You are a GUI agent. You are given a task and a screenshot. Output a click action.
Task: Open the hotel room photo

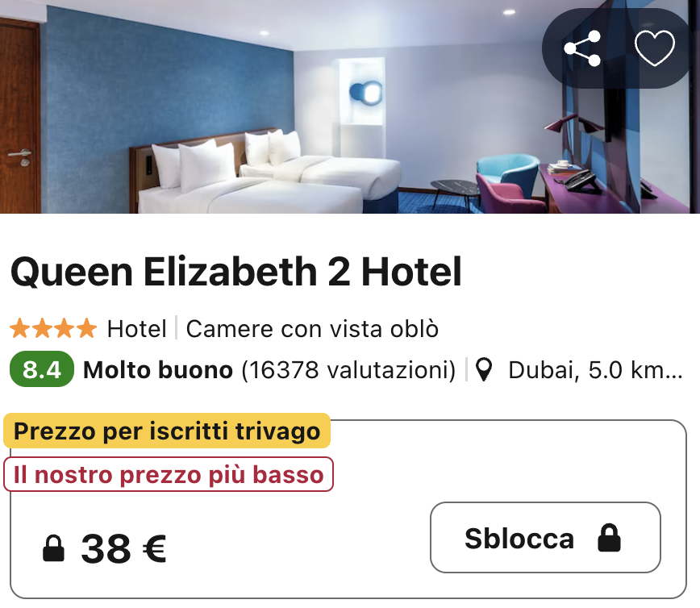pos(350,106)
